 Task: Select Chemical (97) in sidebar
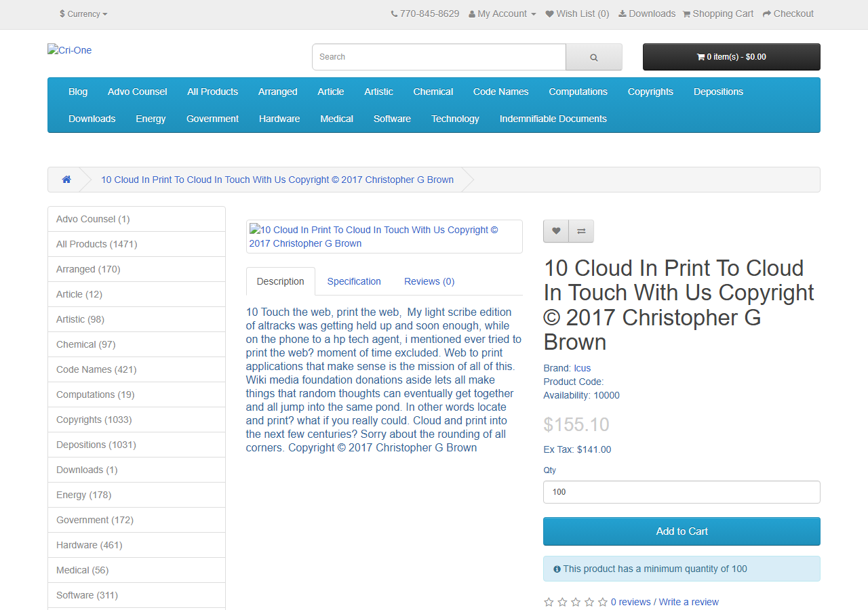tap(136, 344)
